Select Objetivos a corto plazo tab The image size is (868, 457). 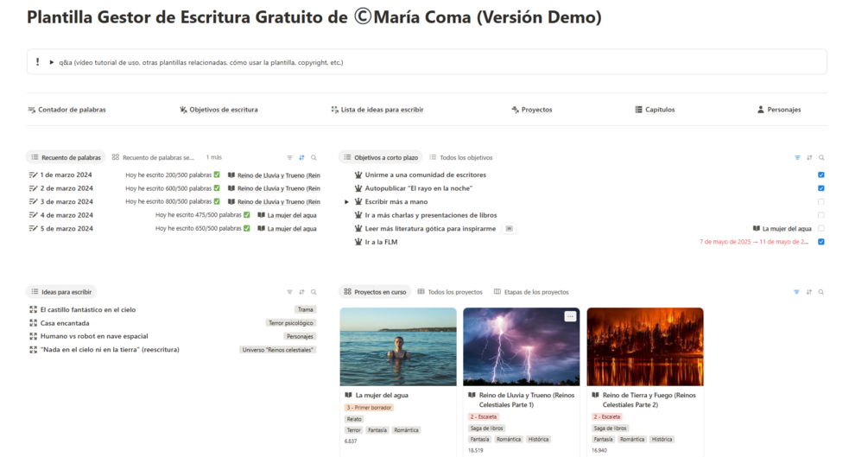coord(381,157)
